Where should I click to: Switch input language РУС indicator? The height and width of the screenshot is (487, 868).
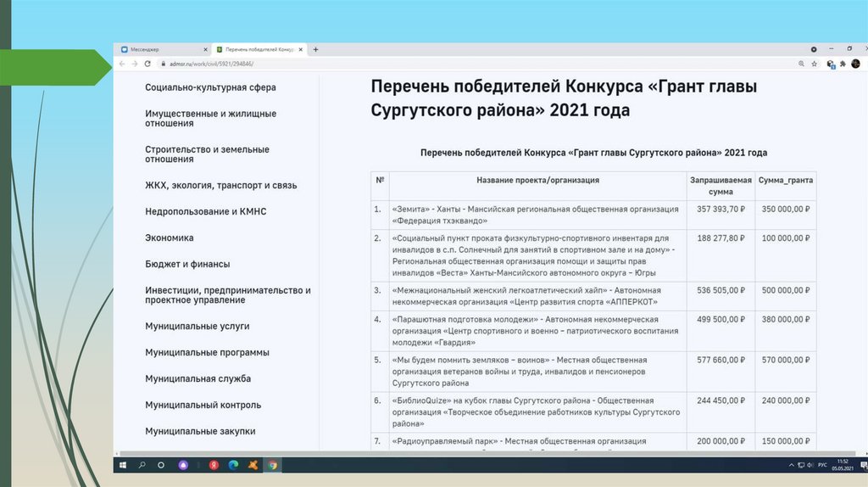(x=822, y=465)
